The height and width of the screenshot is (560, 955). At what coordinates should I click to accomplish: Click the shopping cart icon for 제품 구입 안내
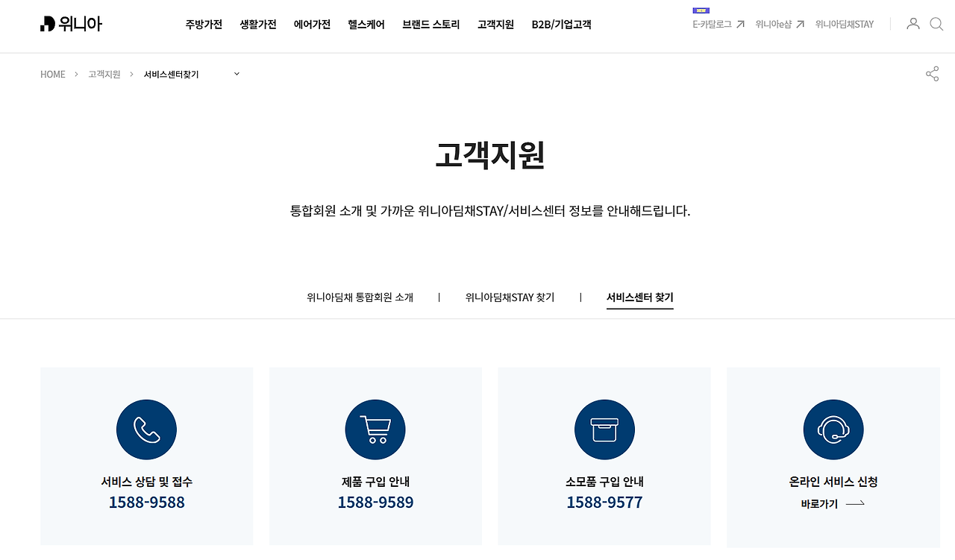(x=375, y=430)
